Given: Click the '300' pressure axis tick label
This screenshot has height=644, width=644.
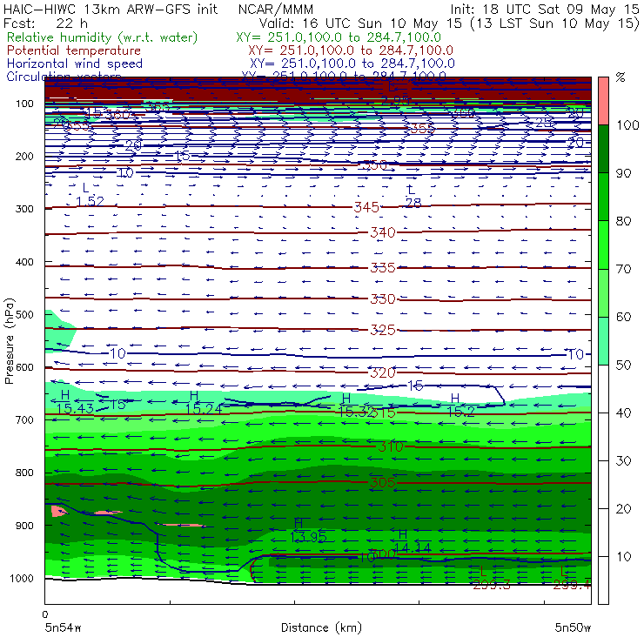Looking at the screenshot, I should (x=24, y=209).
